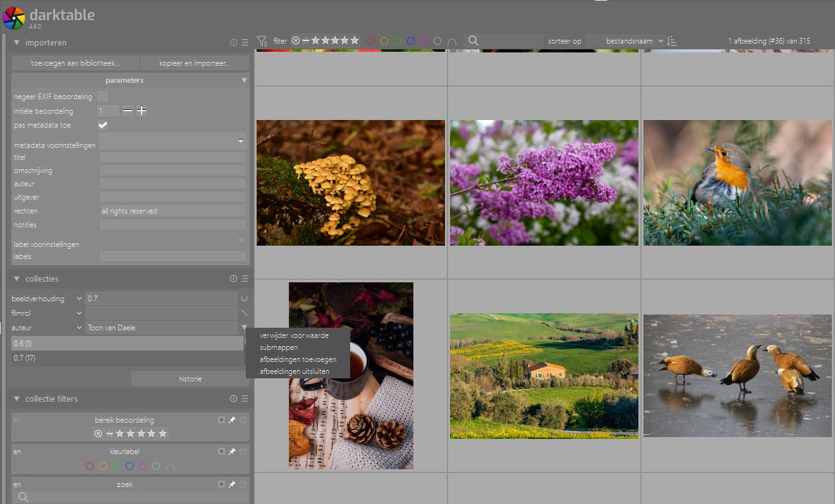Click the plus icon for initiële beoordeling
The width and height of the screenshot is (835, 504).
(x=142, y=111)
